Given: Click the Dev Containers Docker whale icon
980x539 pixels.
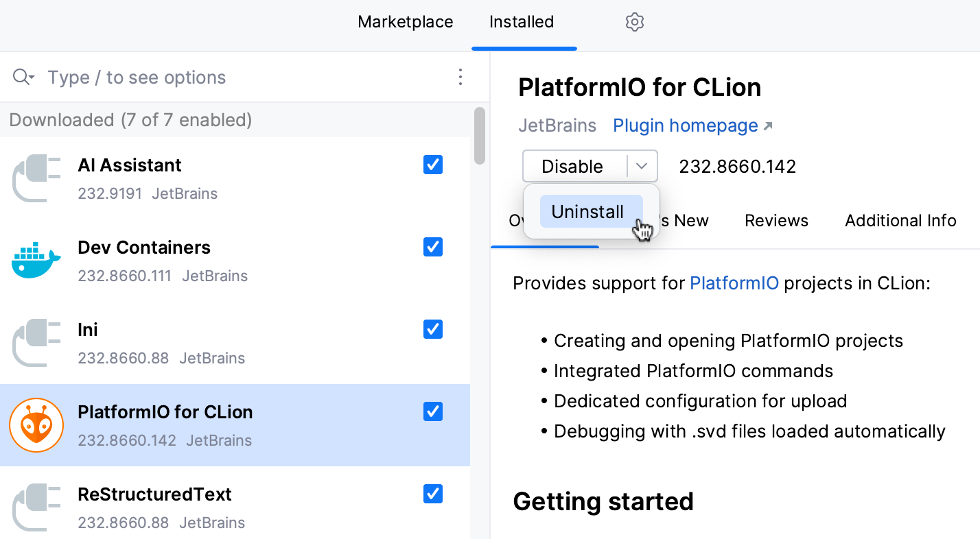Looking at the screenshot, I should [x=36, y=261].
